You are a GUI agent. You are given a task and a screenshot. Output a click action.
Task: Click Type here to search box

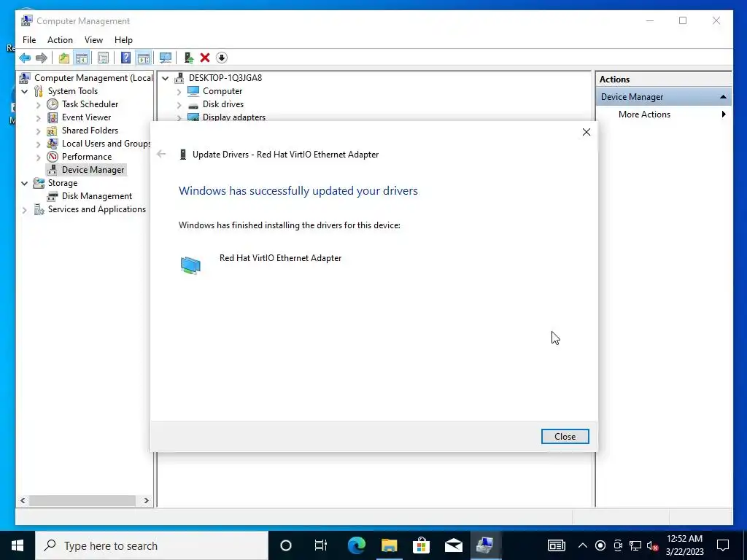[152, 545]
